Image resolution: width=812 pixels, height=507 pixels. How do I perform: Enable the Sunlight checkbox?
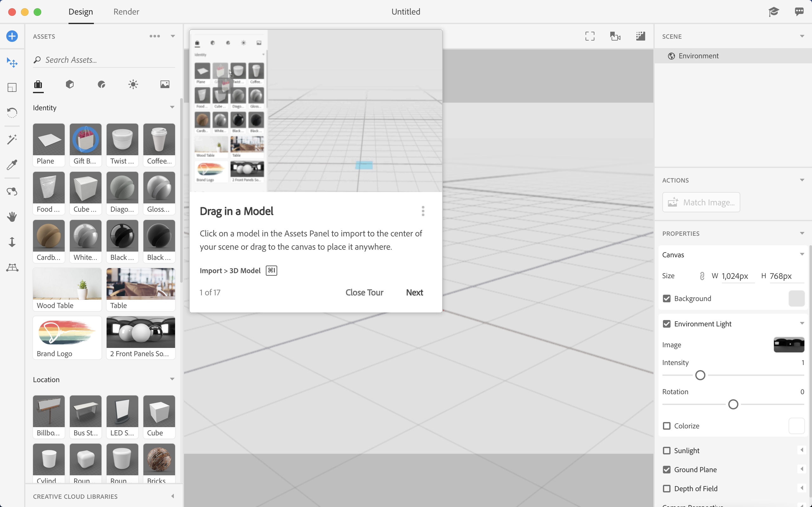pyautogui.click(x=667, y=450)
